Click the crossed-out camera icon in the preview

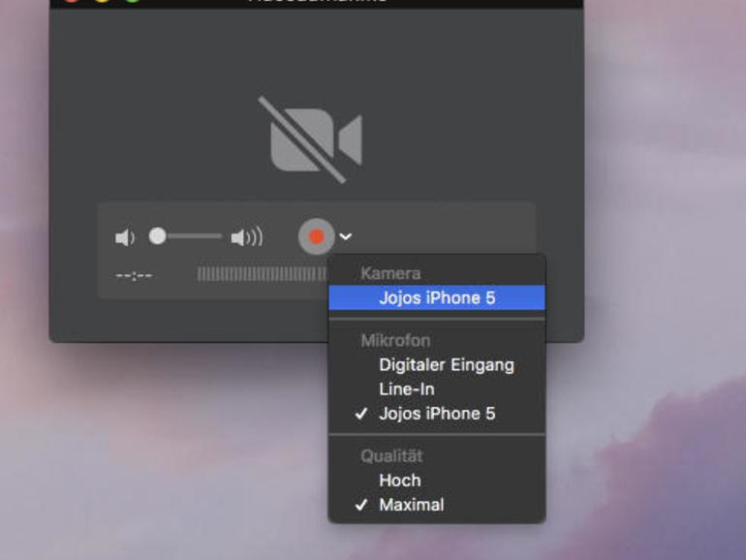point(312,140)
